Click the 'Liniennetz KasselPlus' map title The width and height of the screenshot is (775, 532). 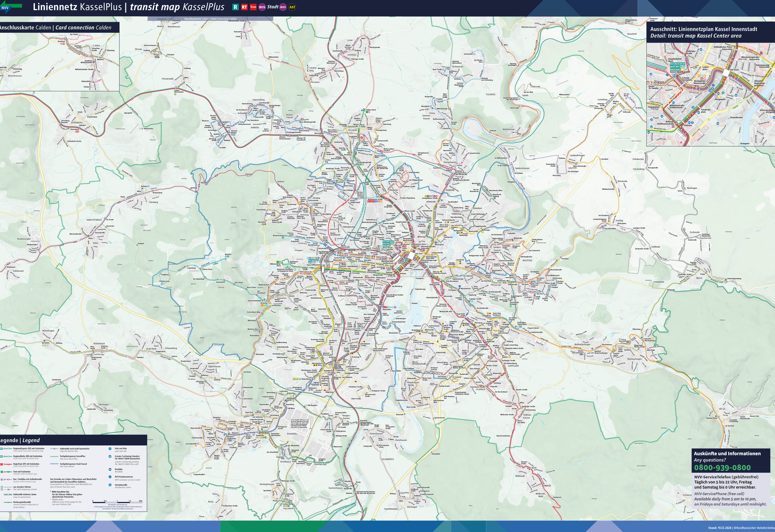coord(77,7)
